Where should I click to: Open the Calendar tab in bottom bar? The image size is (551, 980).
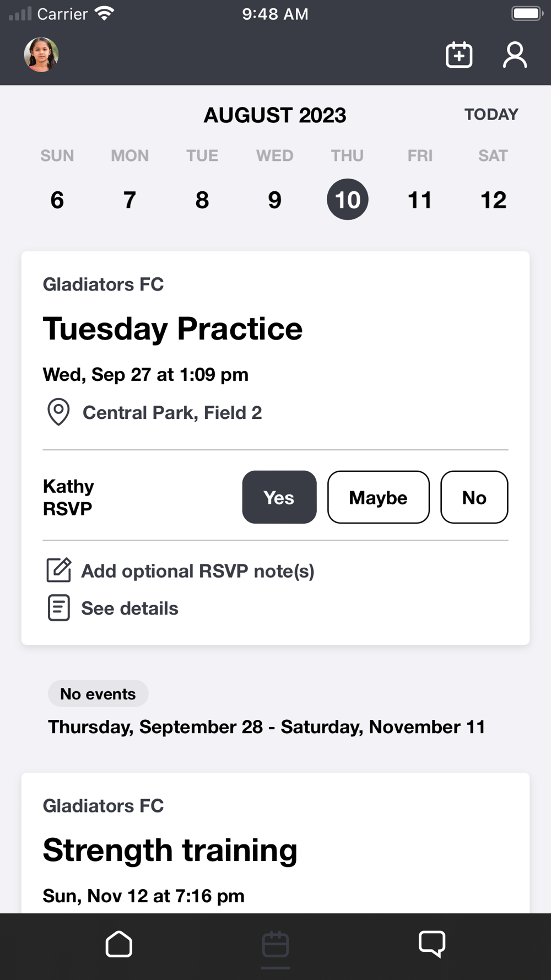coord(275,945)
